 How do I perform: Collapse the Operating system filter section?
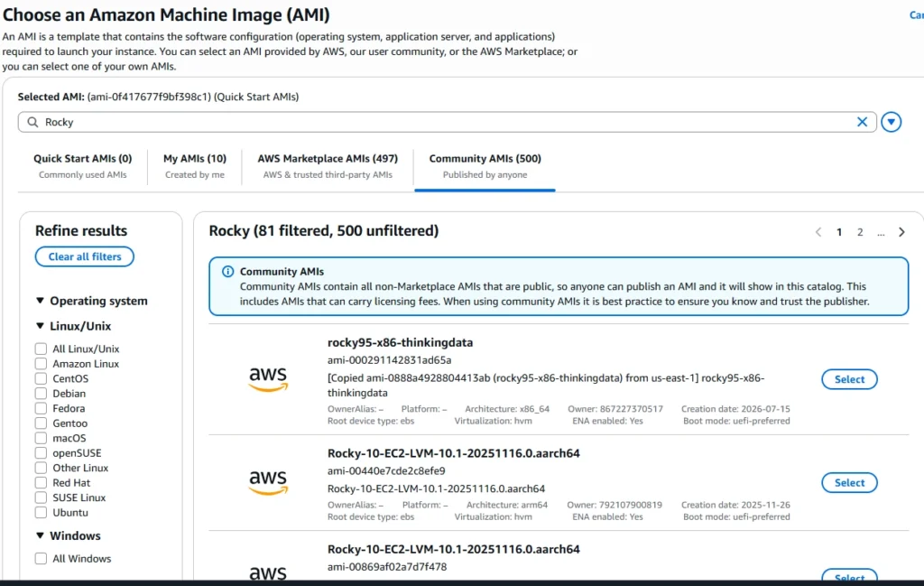click(91, 301)
